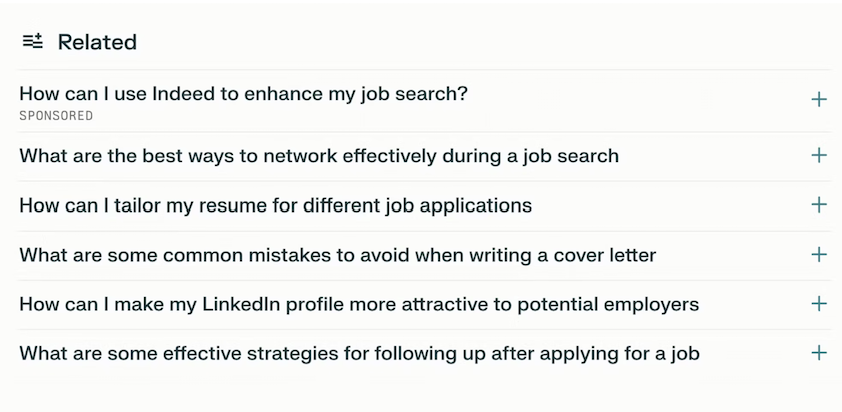Click the word 'Indeed' in the sponsored question
Screen dimensions: 842x412
coord(183,93)
